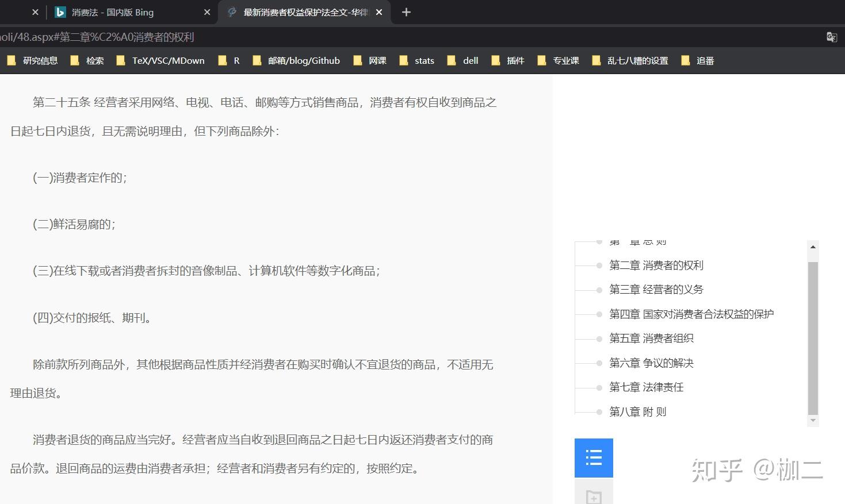Image resolution: width=845 pixels, height=504 pixels.
Task: Open the stats bookmark folder
Action: point(416,60)
